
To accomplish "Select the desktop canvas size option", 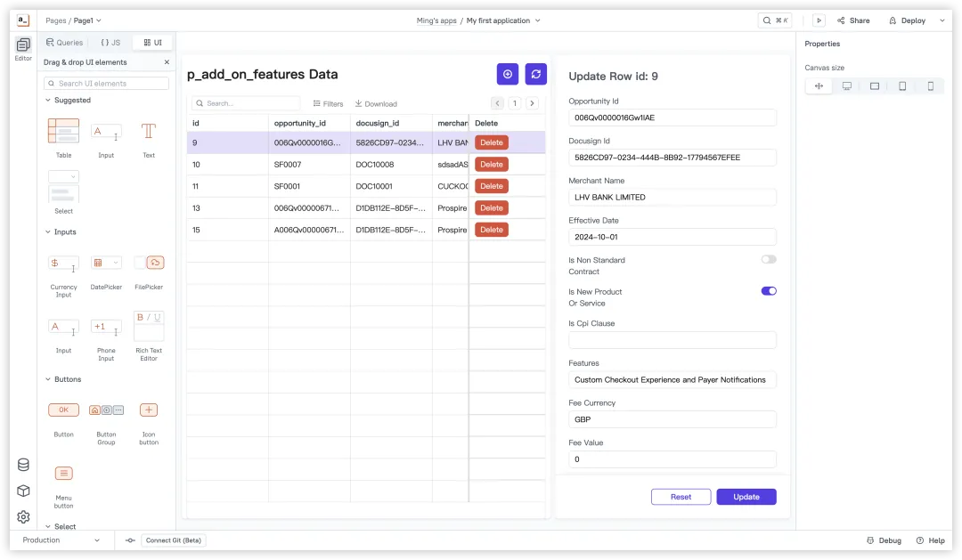I will pos(846,86).
